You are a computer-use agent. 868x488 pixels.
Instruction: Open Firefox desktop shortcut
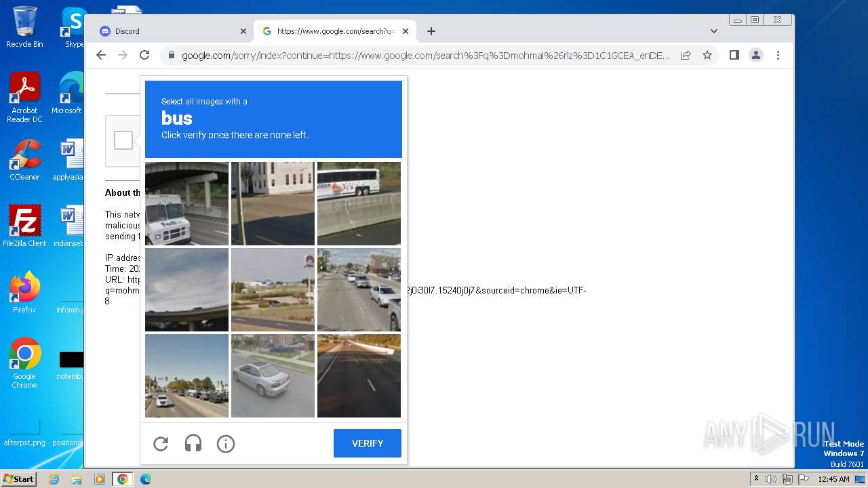[x=24, y=293]
